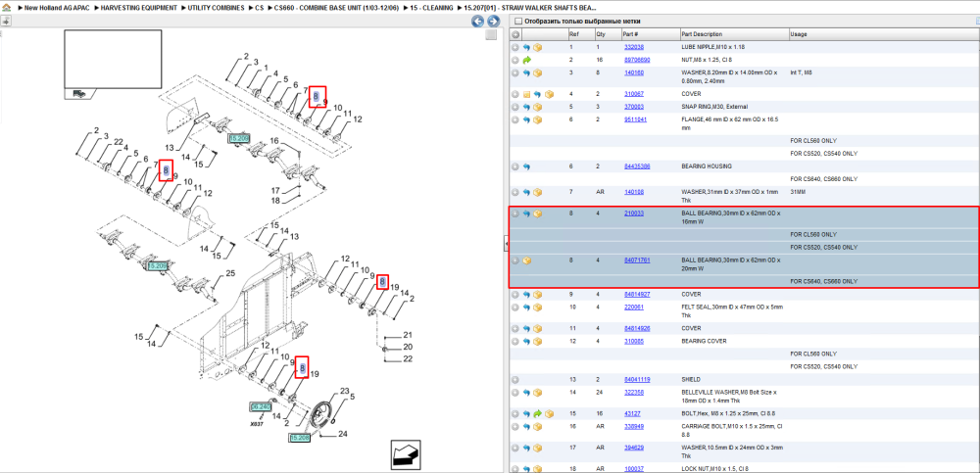Click callout number 21 in the diagram
980x473 pixels.
click(x=408, y=335)
